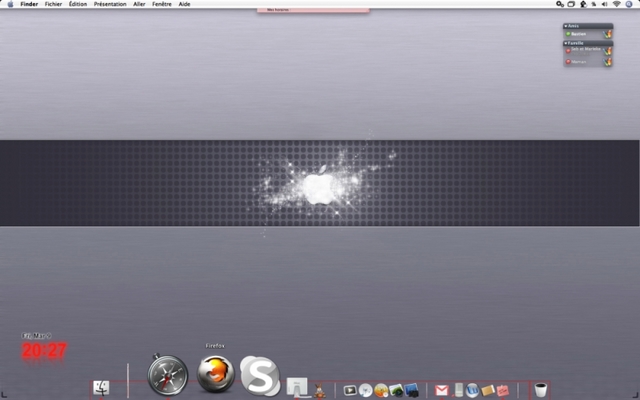Screen dimensions: 640x400
Task: Click the butterfly icon next to Maman
Action: coord(607,62)
